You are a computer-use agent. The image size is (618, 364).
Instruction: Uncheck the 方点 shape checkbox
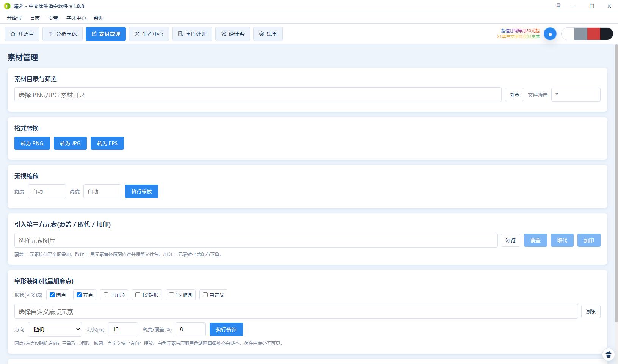click(x=79, y=295)
